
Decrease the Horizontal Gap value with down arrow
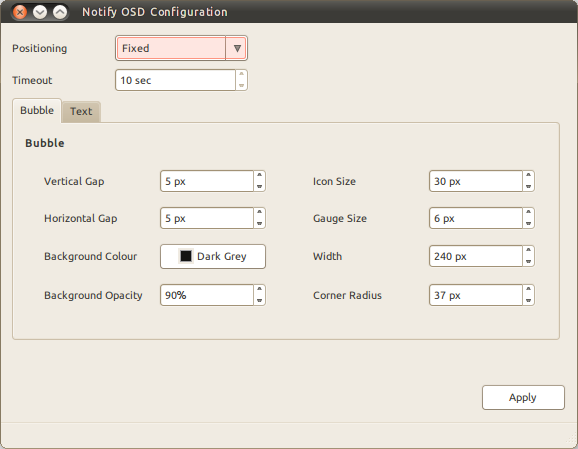[260, 223]
